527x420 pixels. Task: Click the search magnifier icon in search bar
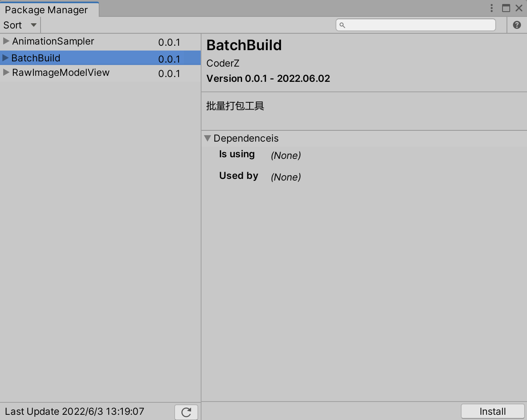(x=342, y=25)
